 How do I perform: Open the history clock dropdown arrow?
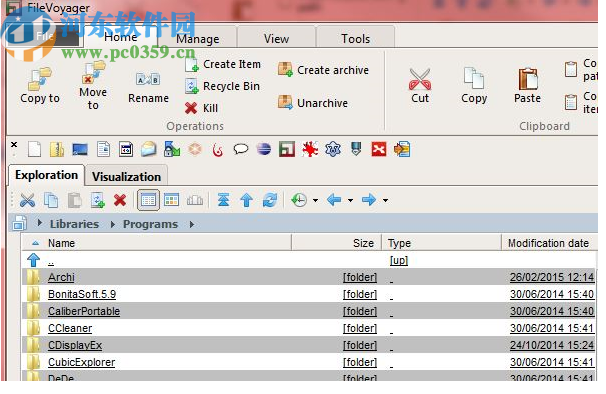coord(315,200)
